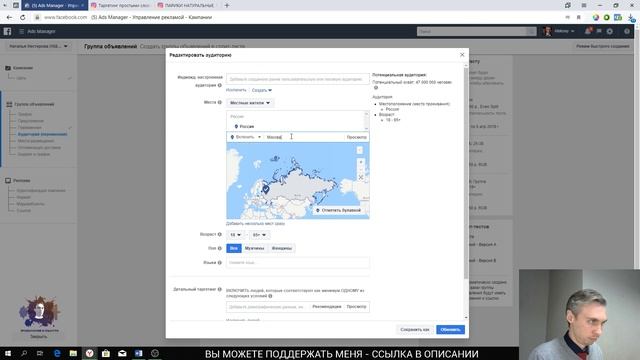640x360 pixels.
Task: Open the profile name dropdown in header
Action: click(564, 31)
